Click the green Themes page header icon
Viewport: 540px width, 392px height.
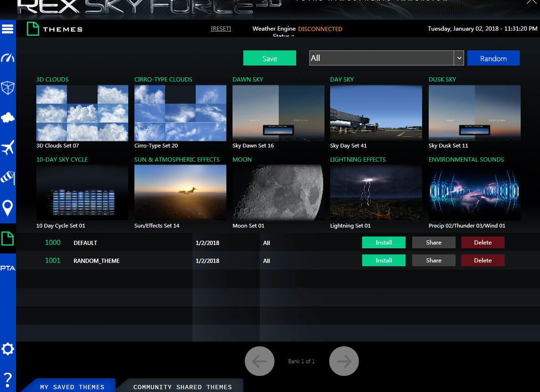coord(33,29)
